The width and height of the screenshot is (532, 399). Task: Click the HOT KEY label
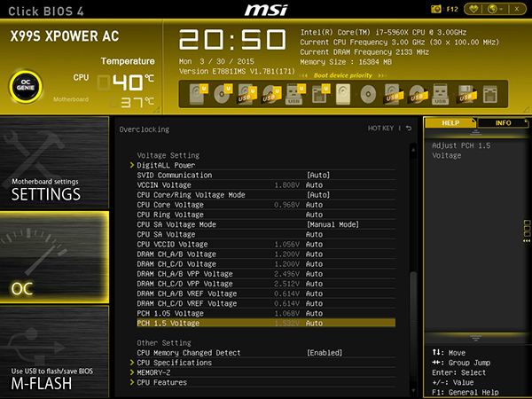coord(380,129)
